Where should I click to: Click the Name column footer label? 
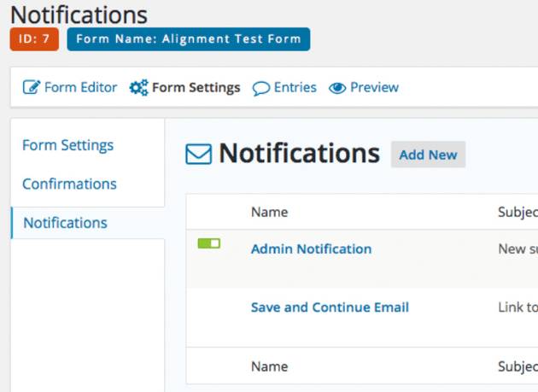click(x=269, y=366)
